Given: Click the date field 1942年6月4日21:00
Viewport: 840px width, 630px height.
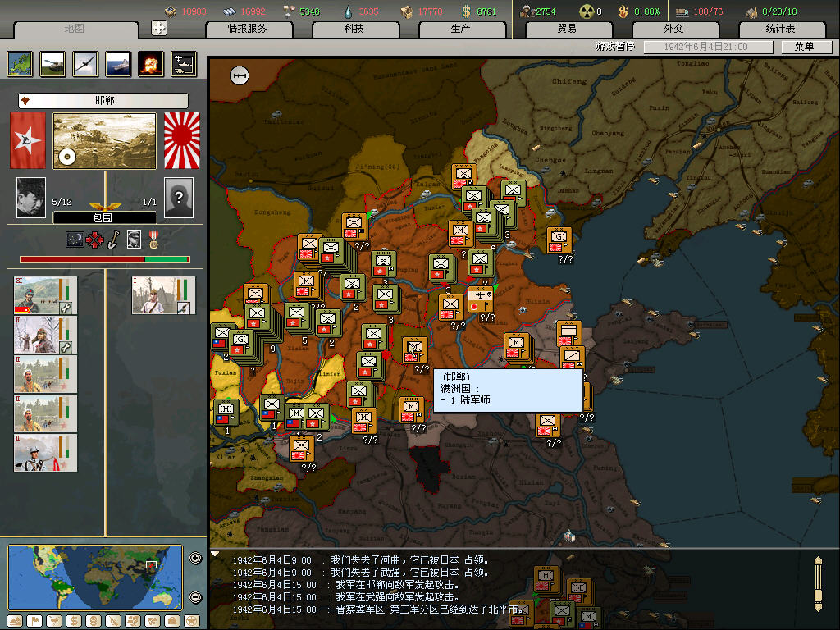Looking at the screenshot, I should [708, 47].
